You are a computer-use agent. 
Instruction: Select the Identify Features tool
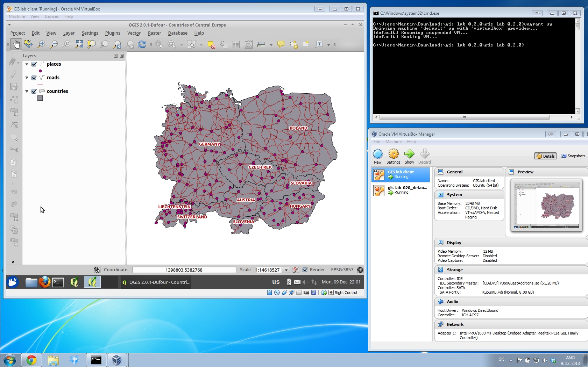(159, 44)
